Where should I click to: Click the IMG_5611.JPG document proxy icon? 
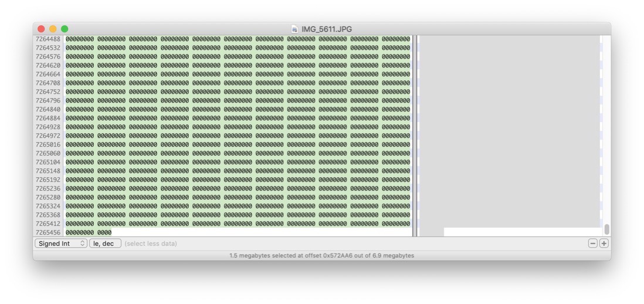tap(294, 29)
